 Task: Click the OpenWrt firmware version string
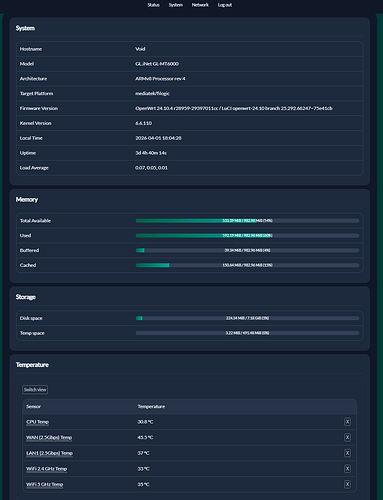pos(234,108)
